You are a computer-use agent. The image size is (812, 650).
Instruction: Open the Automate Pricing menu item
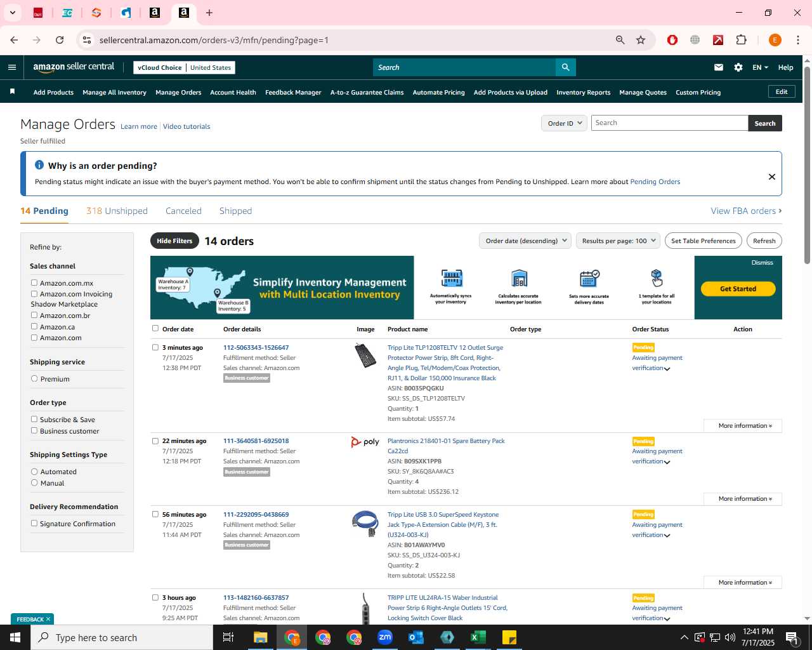(x=438, y=93)
